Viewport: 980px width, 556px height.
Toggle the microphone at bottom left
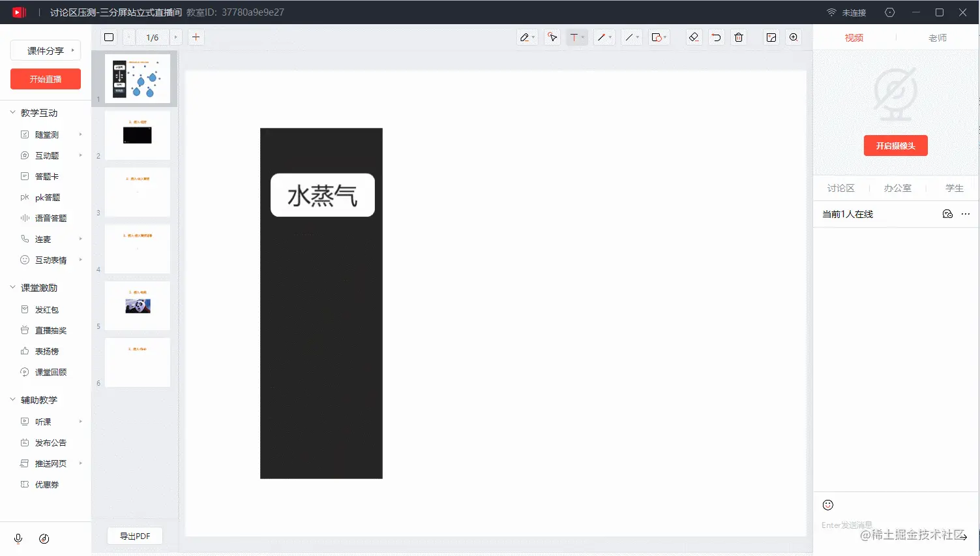[x=18, y=538]
